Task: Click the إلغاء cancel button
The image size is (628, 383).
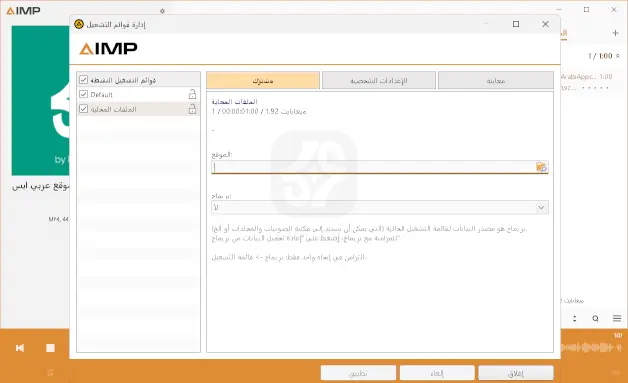Action: 437,373
